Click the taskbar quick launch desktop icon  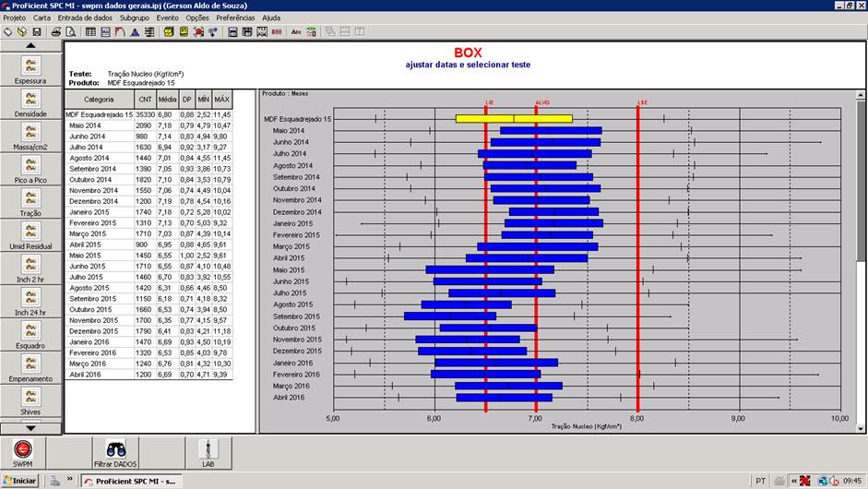point(54,481)
